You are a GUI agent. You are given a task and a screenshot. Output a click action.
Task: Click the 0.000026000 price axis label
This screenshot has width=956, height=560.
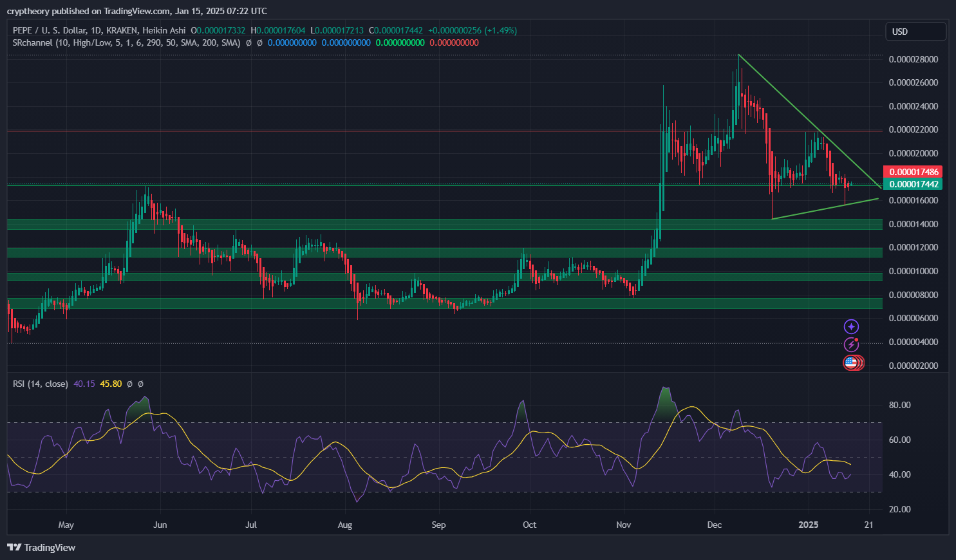913,82
